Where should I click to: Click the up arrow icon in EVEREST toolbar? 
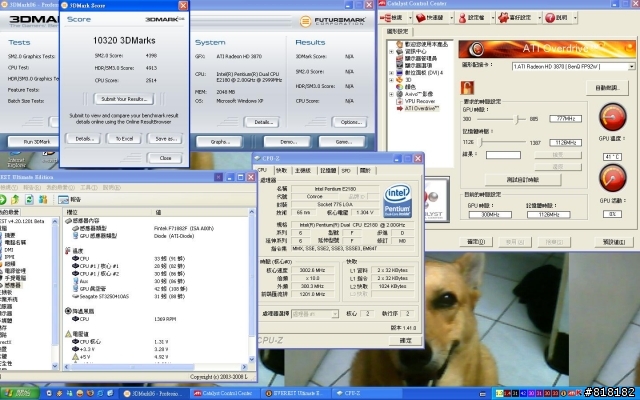15,199
